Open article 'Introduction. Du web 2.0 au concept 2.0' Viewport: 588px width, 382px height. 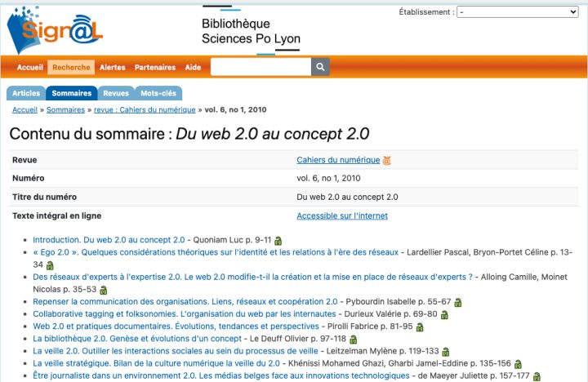click(x=109, y=240)
